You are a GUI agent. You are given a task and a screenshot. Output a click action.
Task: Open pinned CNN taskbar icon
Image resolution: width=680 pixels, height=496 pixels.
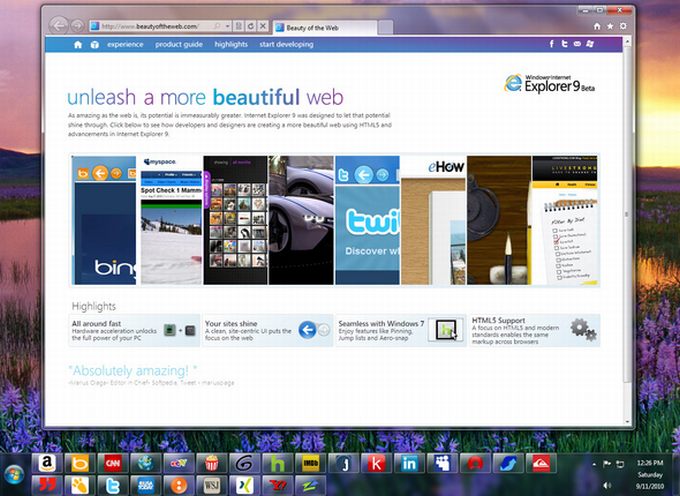113,464
